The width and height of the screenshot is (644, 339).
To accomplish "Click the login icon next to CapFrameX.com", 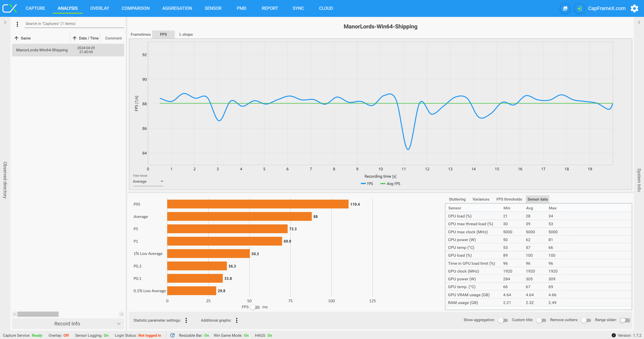I will click(579, 8).
